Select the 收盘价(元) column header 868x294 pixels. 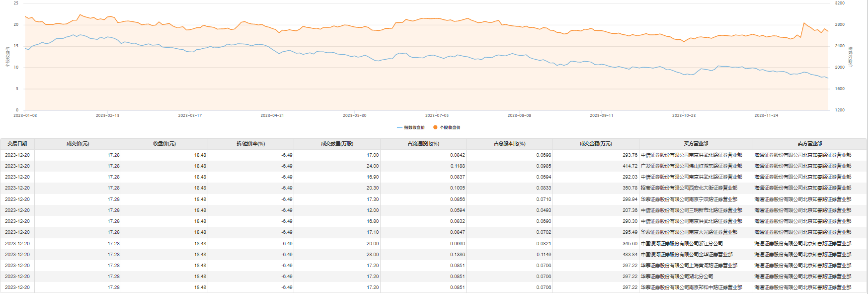pyautogui.click(x=164, y=144)
